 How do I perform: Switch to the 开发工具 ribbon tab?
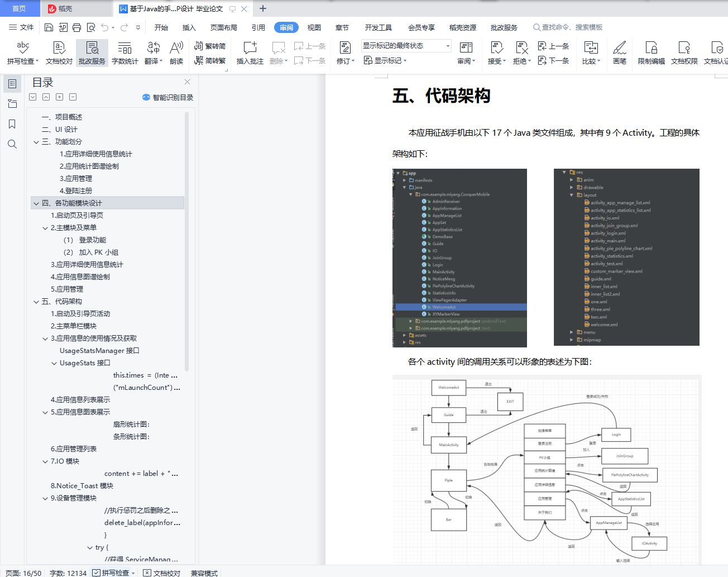pyautogui.click(x=379, y=27)
